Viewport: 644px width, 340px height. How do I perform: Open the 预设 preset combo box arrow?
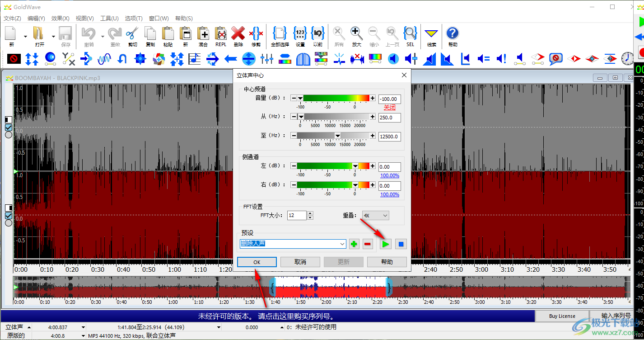342,244
